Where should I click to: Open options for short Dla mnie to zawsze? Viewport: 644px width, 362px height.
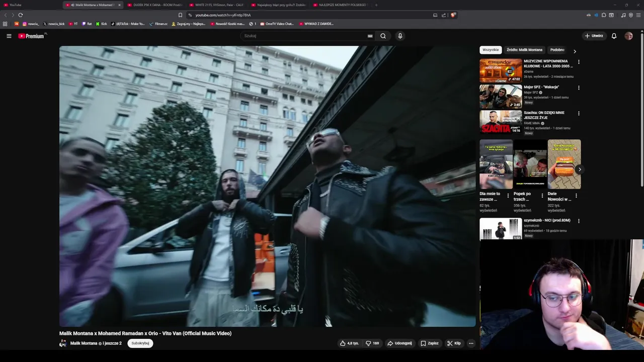(508, 196)
